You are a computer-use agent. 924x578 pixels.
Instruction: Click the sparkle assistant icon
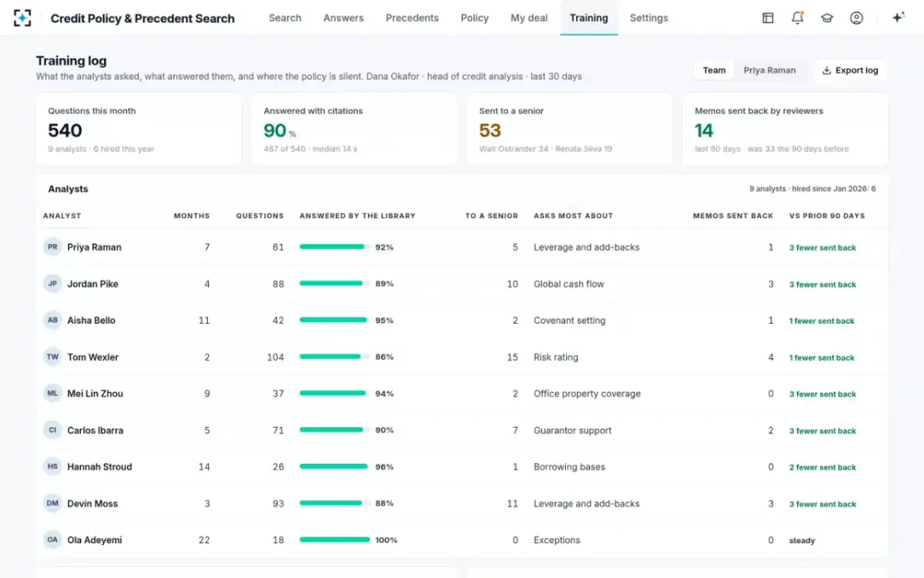898,18
